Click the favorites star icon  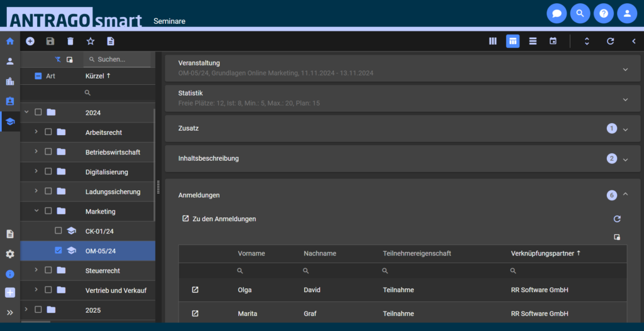point(91,41)
